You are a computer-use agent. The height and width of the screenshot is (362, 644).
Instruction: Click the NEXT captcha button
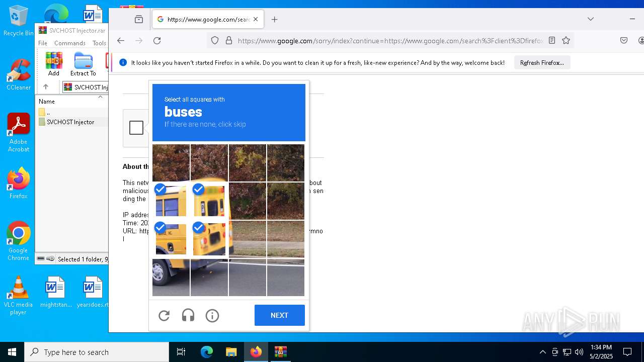pos(279,315)
